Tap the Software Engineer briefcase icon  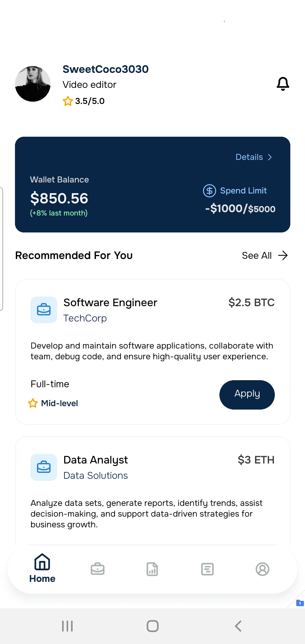pyautogui.click(x=44, y=310)
